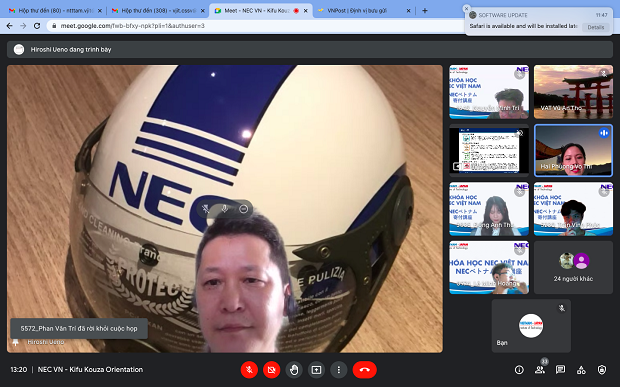Select Lê Minh Hoàng video tile
The width and height of the screenshot is (620, 387).
(489, 268)
